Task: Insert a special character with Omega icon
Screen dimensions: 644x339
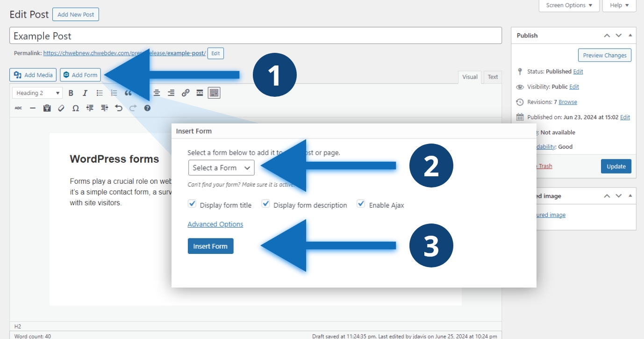Action: pyautogui.click(x=75, y=108)
